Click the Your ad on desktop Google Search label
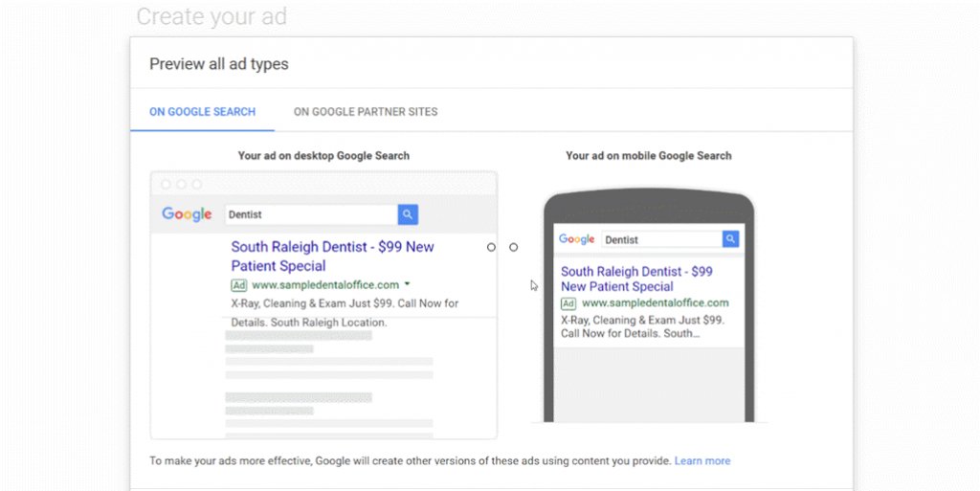 point(323,156)
